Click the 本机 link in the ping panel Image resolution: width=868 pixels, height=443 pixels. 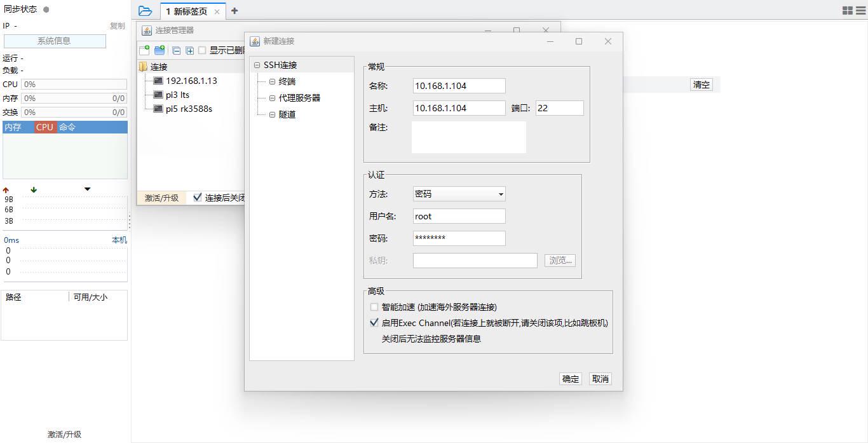coord(119,240)
